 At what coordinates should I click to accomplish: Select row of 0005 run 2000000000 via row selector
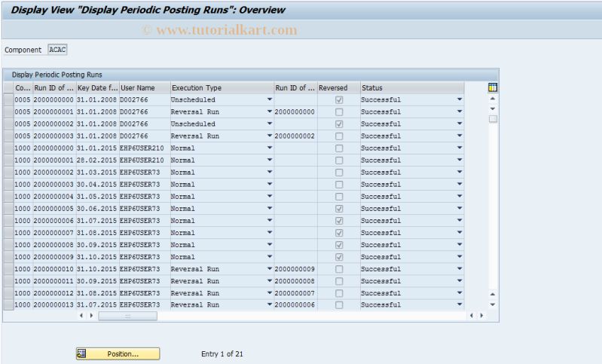tap(8, 99)
